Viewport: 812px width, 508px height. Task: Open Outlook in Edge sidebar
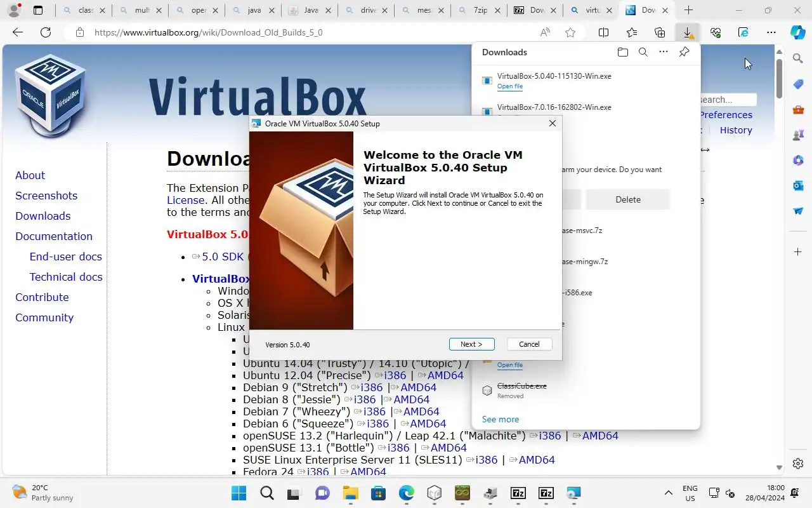coord(798,185)
